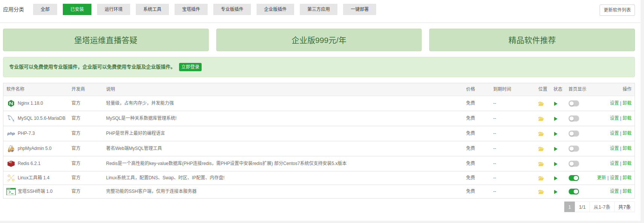Open the 精品软件推荐 banner
The width and height of the screenshot is (644, 223).
tap(532, 40)
